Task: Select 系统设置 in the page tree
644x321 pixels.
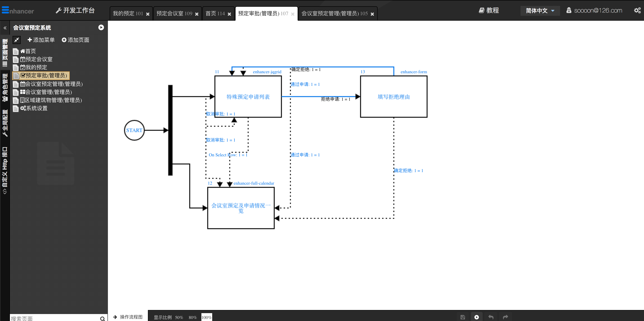Action: coord(36,108)
